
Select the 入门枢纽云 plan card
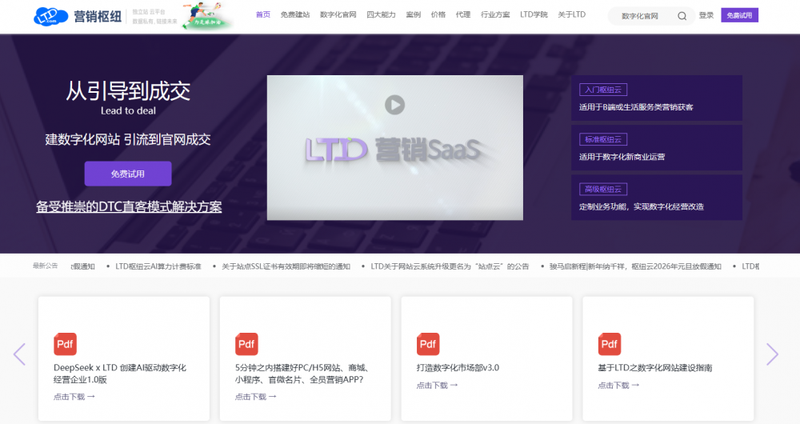(656, 98)
